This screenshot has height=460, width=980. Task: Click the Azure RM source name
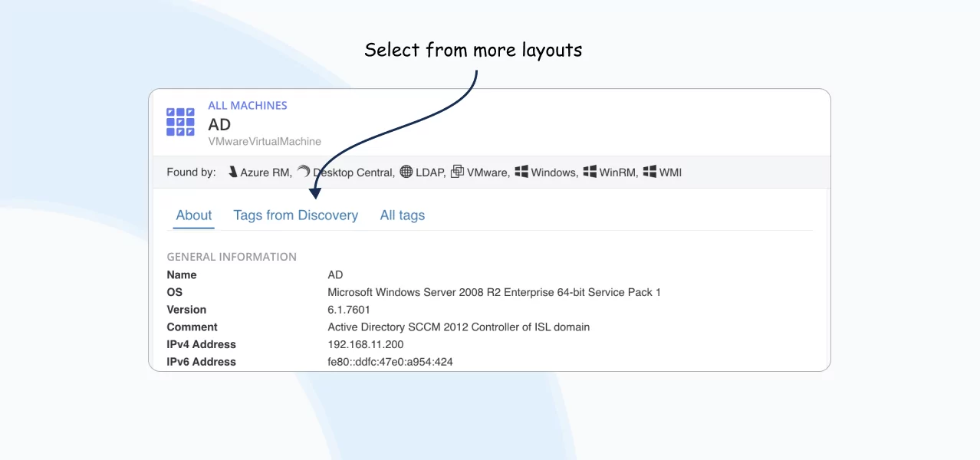266,172
